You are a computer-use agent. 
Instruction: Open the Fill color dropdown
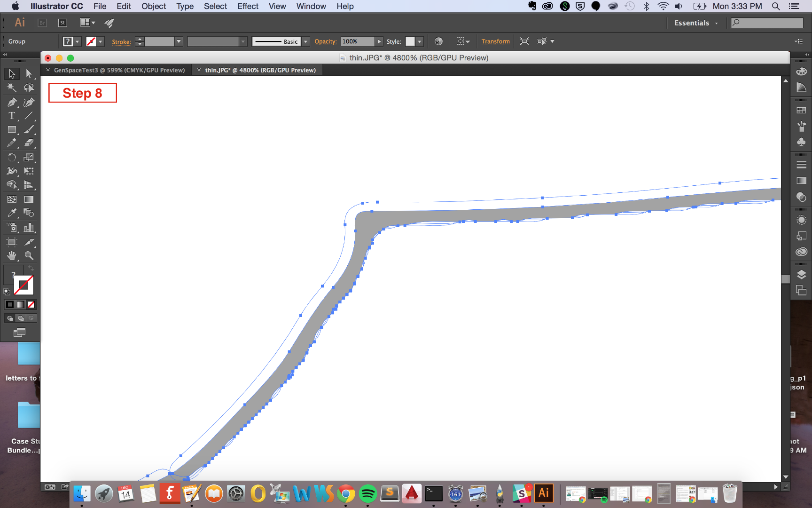(78, 41)
